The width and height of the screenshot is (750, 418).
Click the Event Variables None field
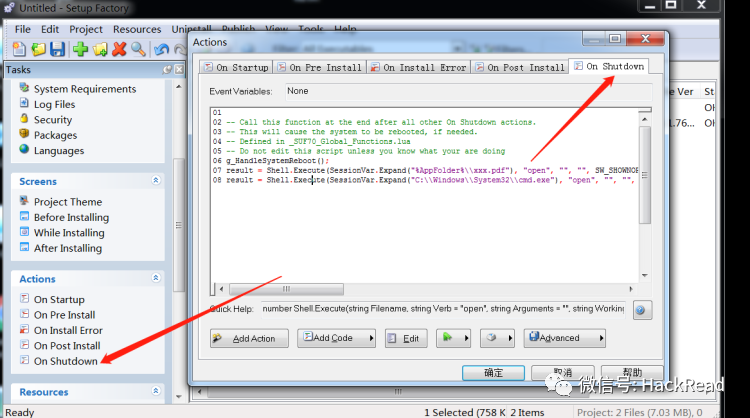[x=469, y=91]
